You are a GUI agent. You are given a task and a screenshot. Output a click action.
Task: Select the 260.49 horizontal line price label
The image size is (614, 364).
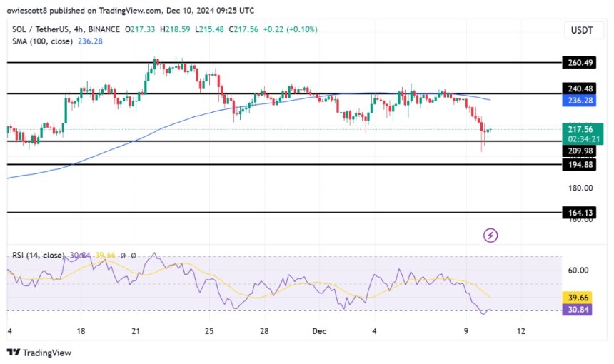pyautogui.click(x=579, y=63)
